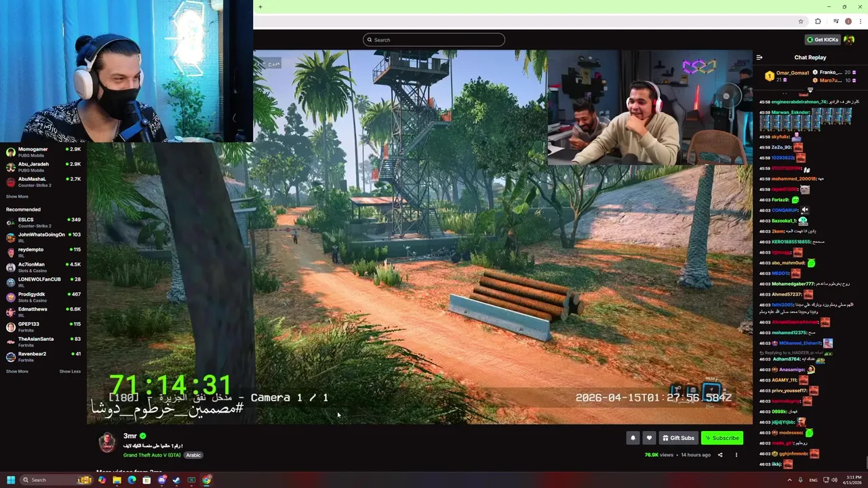868x488 pixels.
Task: Click LONEWOLFanCUB channel avatar
Action: coord(11,282)
